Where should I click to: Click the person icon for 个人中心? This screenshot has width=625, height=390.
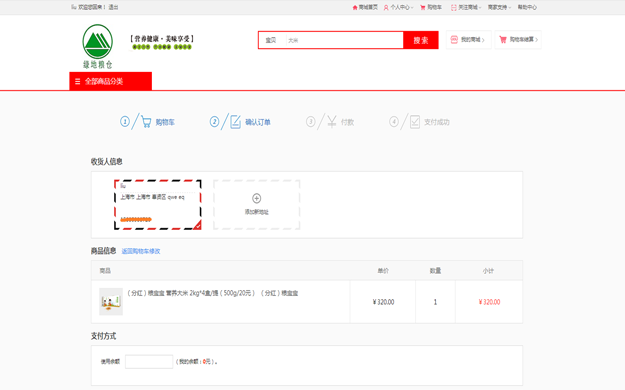click(386, 8)
